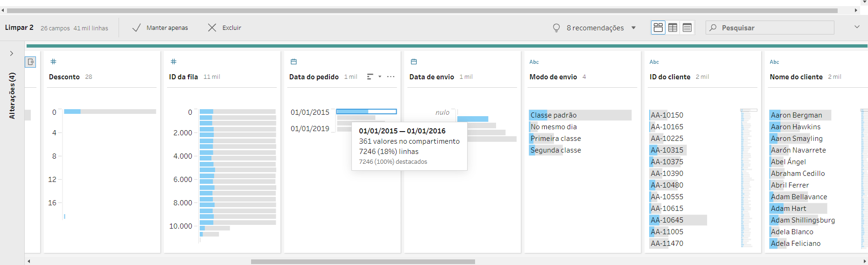This screenshot has height=265, width=868.
Task: Switch to profile pane view
Action: click(x=658, y=28)
